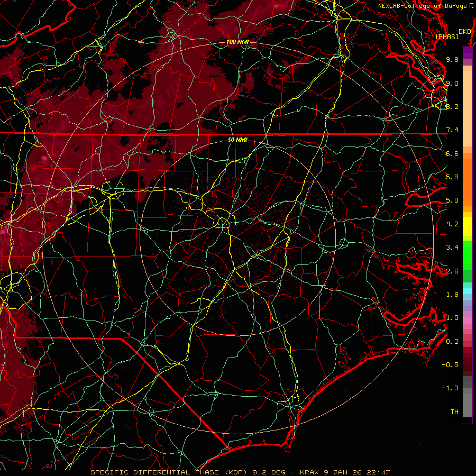Screen dimensions: 476x476
Task: Click the yellow band of the color scale
Action: click(467, 226)
